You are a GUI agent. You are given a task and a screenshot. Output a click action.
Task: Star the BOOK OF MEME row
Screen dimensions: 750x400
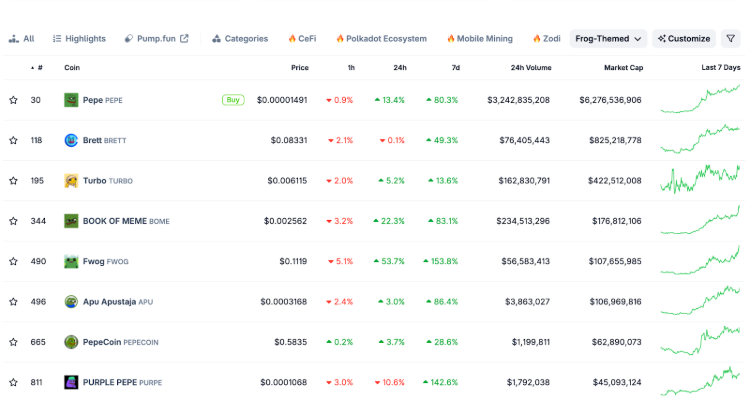coord(13,221)
